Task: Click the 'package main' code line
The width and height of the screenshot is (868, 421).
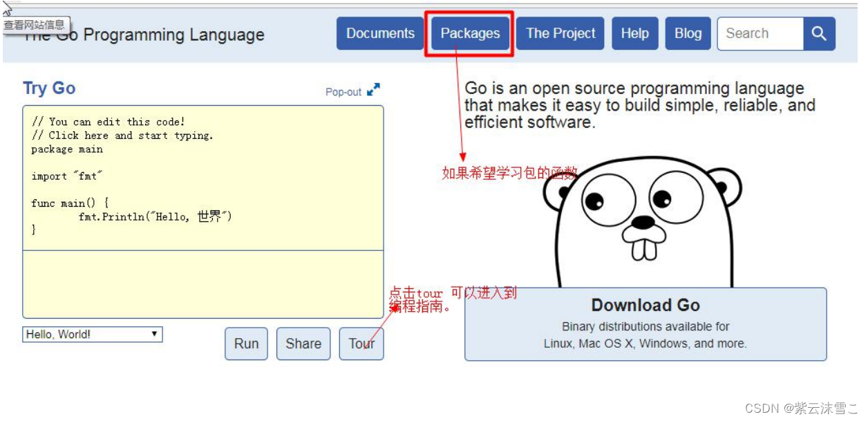Action: coord(67,149)
